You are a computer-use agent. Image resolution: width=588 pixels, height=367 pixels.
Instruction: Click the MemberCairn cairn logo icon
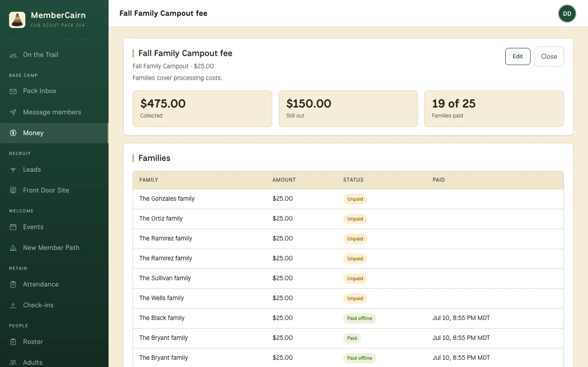coord(17,20)
